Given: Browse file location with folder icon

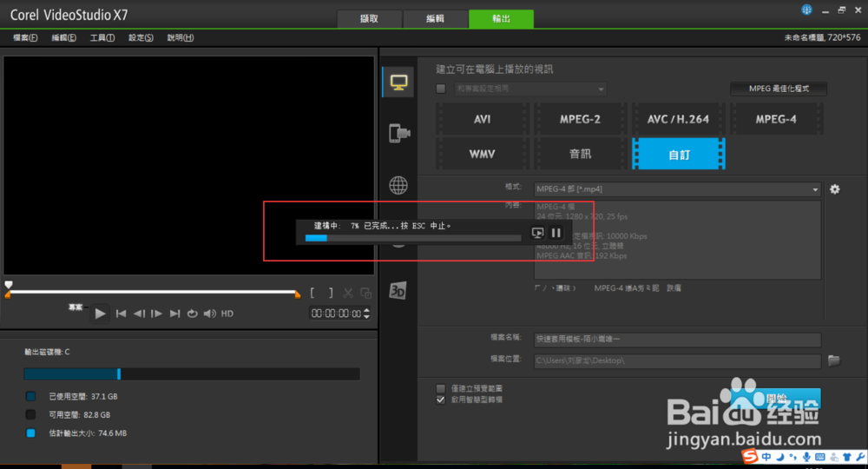Looking at the screenshot, I should (x=833, y=360).
